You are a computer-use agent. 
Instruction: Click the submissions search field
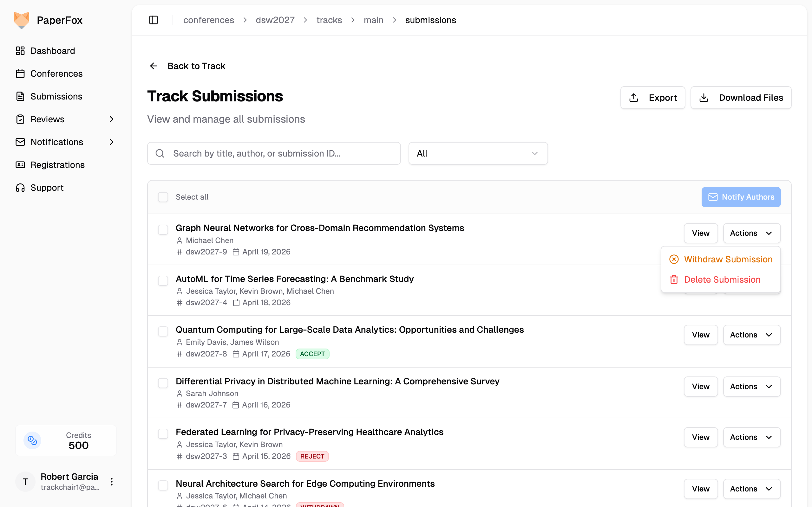274,154
